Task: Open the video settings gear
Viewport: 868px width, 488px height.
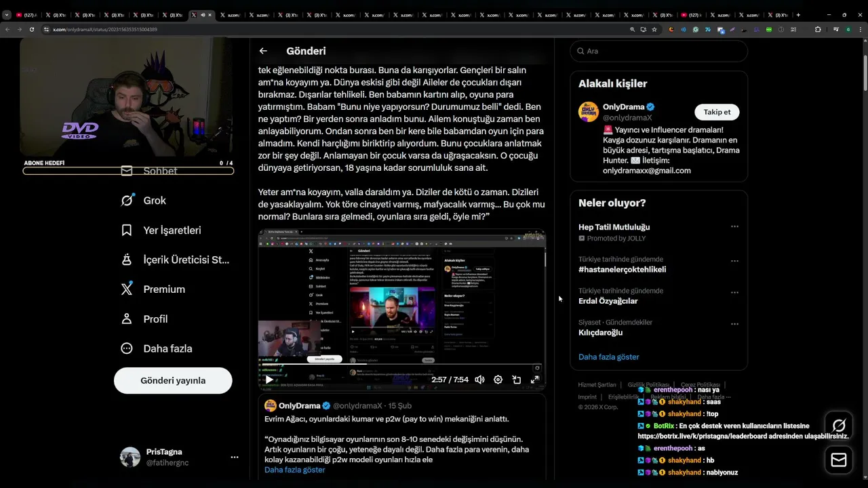Action: 498,380
